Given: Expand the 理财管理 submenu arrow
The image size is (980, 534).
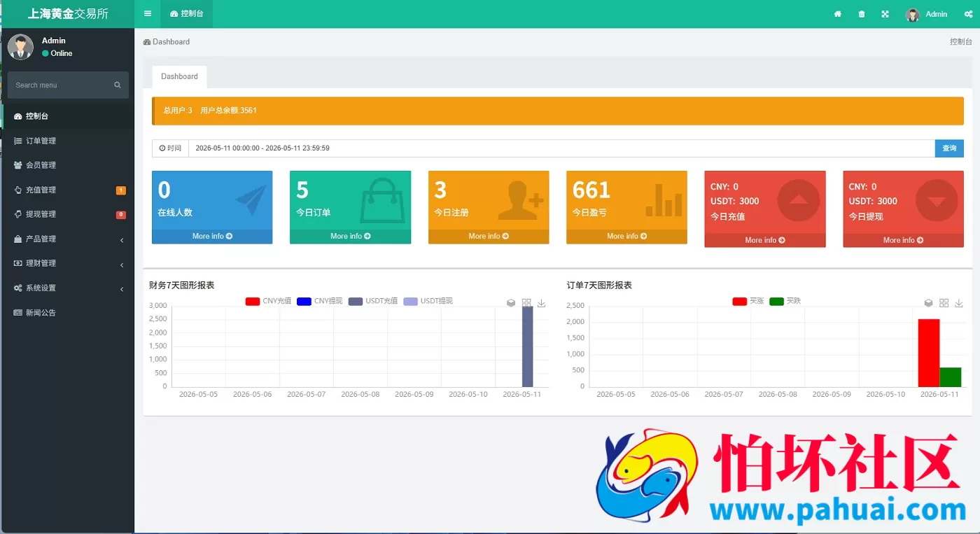Looking at the screenshot, I should [x=122, y=265].
